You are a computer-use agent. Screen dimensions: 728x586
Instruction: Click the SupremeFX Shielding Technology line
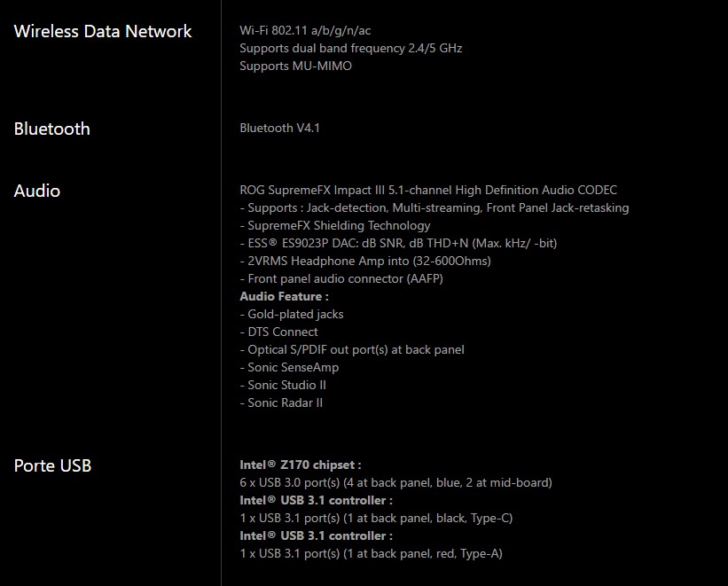(x=335, y=225)
